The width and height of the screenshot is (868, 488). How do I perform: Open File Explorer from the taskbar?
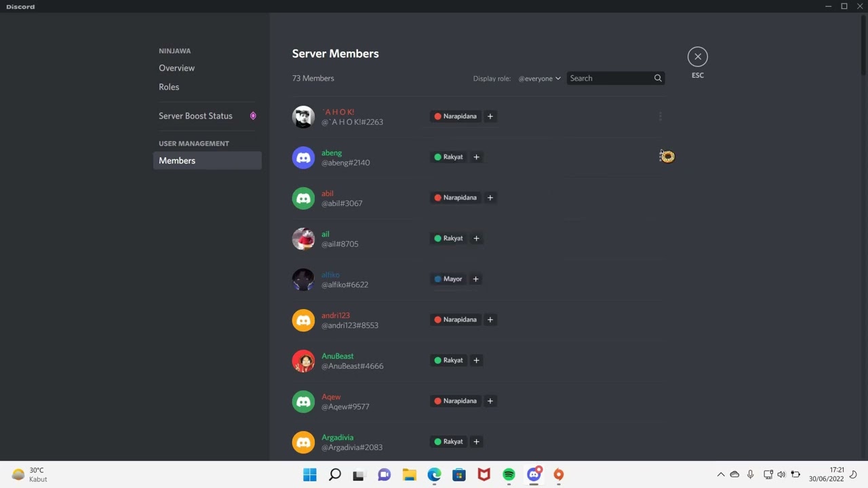(409, 475)
